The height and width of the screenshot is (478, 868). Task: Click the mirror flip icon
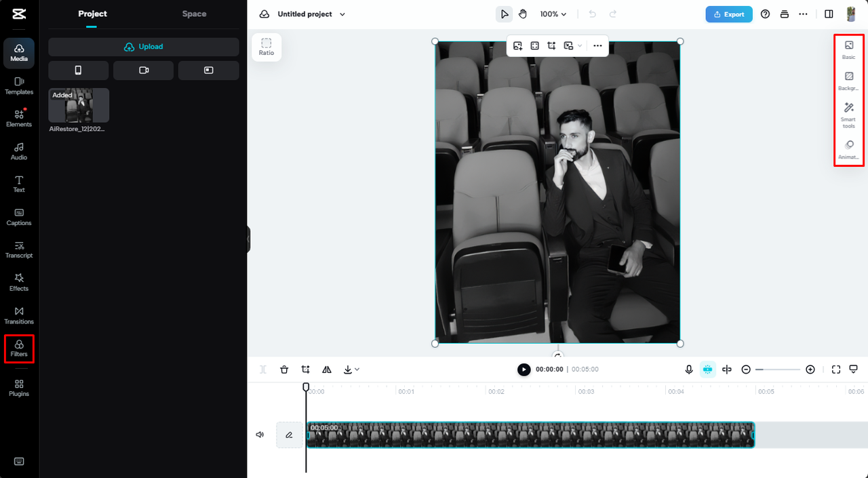tap(327, 370)
